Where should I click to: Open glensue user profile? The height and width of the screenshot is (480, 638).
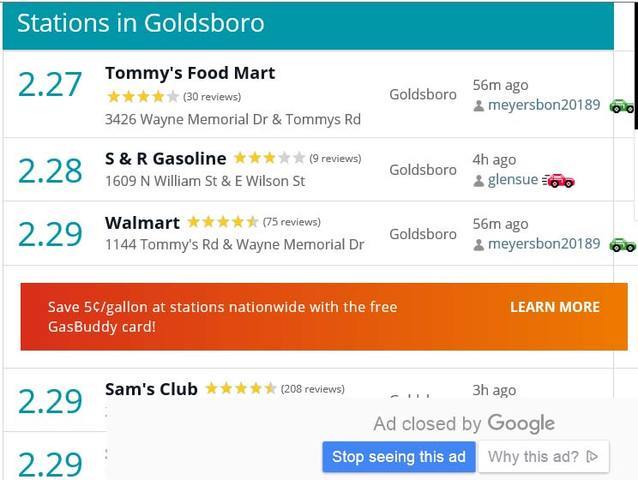(x=513, y=181)
